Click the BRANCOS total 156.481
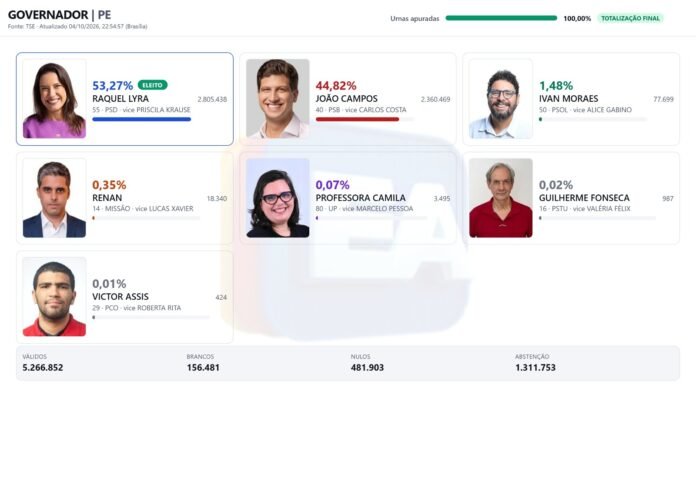This screenshot has width=696, height=489. click(x=203, y=367)
